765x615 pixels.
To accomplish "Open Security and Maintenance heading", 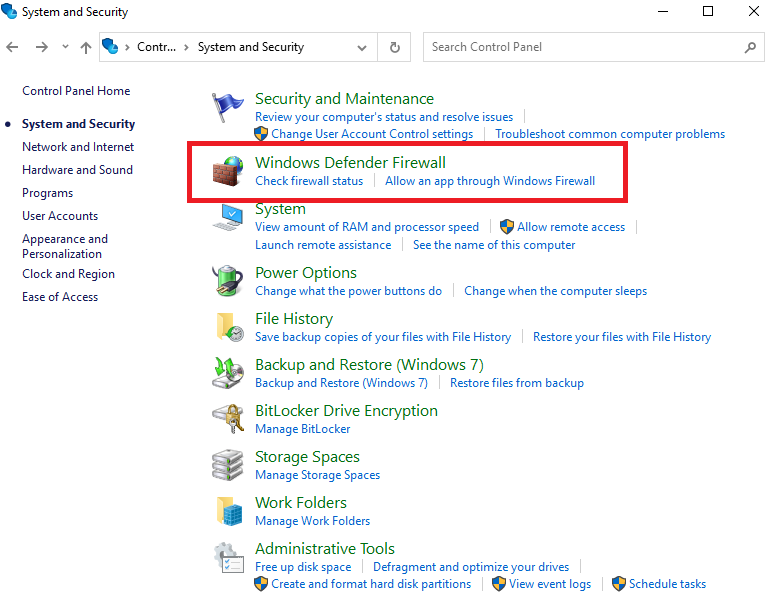I will (344, 99).
